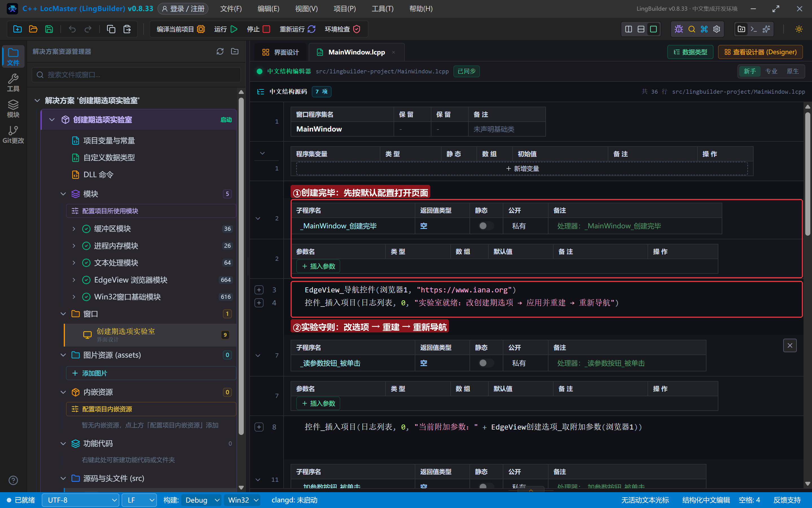This screenshot has width=812, height=508.
Task: Click the redo arrow icon
Action: pyautogui.click(x=88, y=29)
